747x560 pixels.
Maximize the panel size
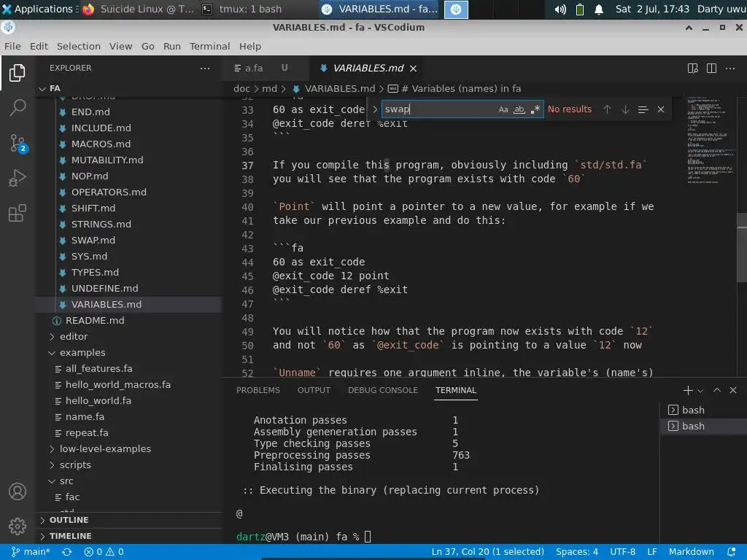(x=717, y=391)
